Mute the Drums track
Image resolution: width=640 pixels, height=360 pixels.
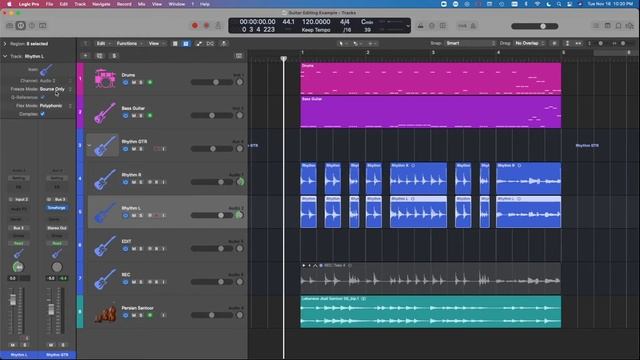(x=133, y=82)
